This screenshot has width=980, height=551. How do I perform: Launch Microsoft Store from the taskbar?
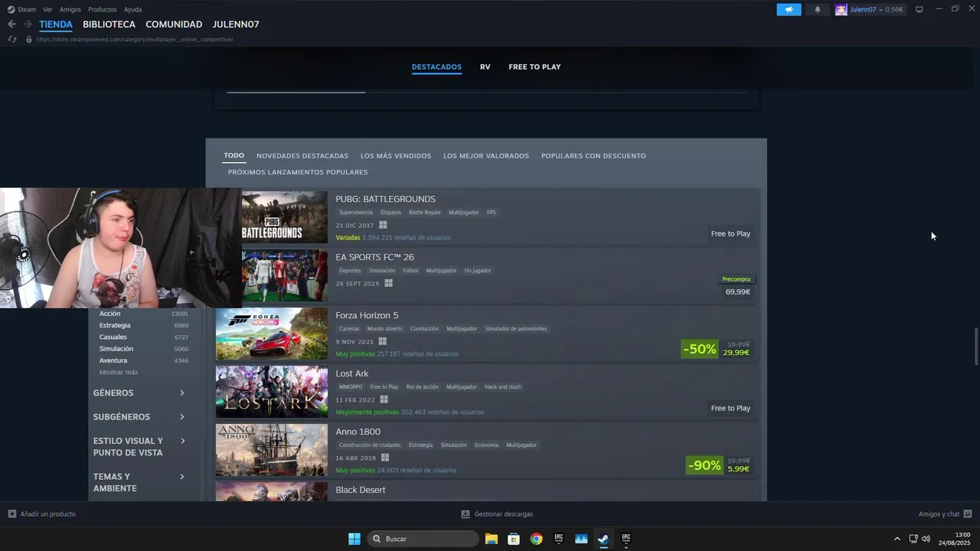point(514,539)
